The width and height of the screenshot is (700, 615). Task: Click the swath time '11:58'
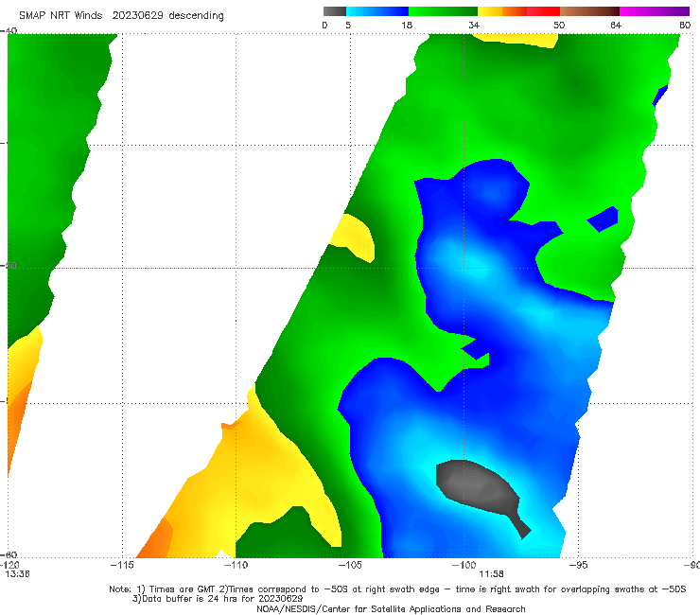[x=491, y=574]
